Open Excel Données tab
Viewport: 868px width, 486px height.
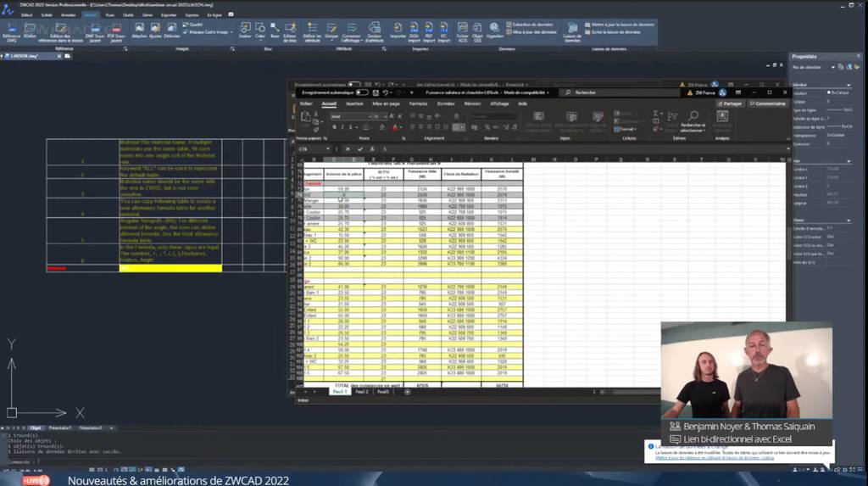click(x=446, y=103)
